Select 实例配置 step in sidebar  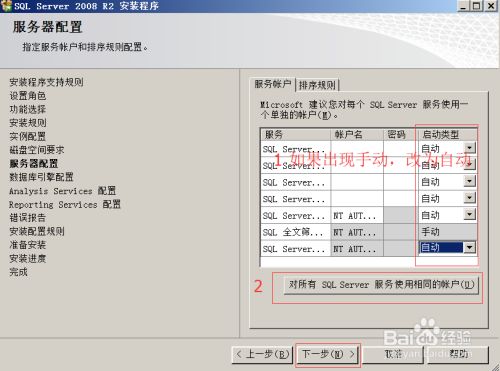[28, 136]
